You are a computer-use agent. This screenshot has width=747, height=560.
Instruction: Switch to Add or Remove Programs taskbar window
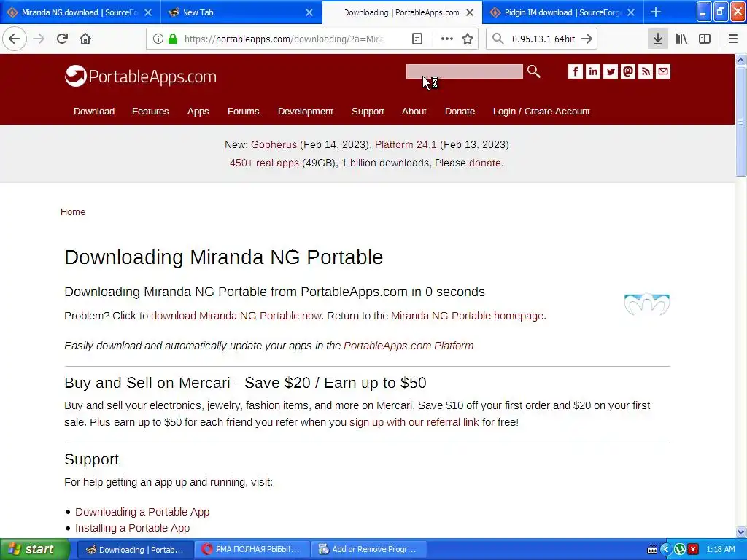click(368, 549)
